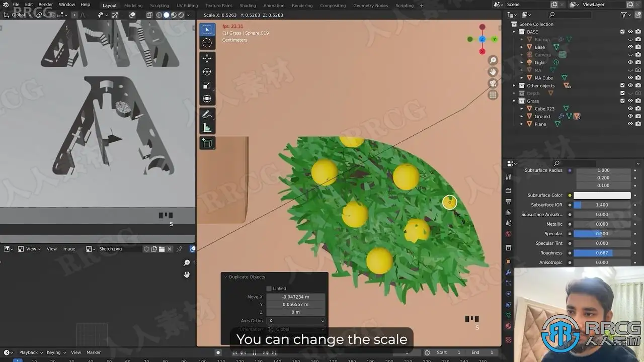644x362 pixels.
Task: Expand the Ground object row
Action: 522,116
